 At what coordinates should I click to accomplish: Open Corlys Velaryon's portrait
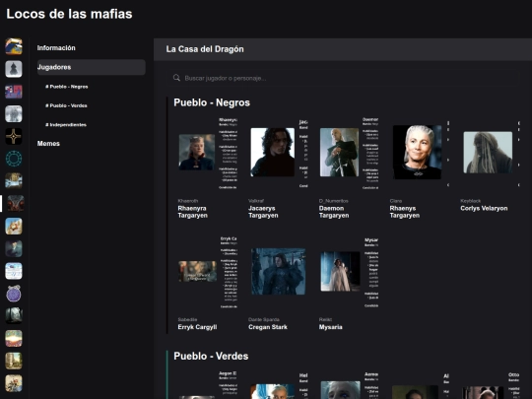pyautogui.click(x=488, y=153)
